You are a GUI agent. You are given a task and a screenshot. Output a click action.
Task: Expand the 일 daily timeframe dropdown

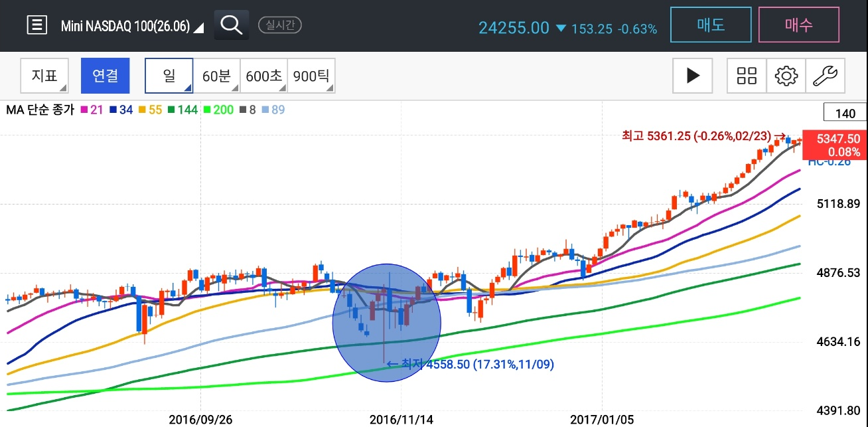[x=169, y=76]
